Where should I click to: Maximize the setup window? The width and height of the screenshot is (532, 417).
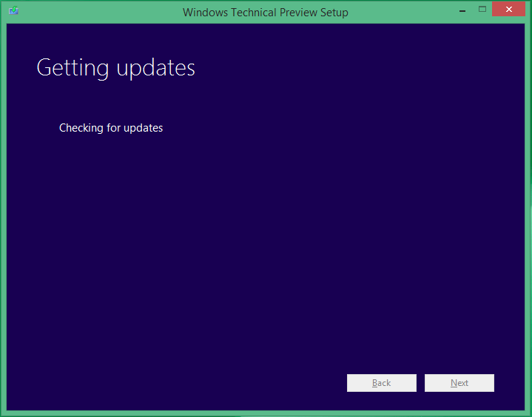(482, 9)
